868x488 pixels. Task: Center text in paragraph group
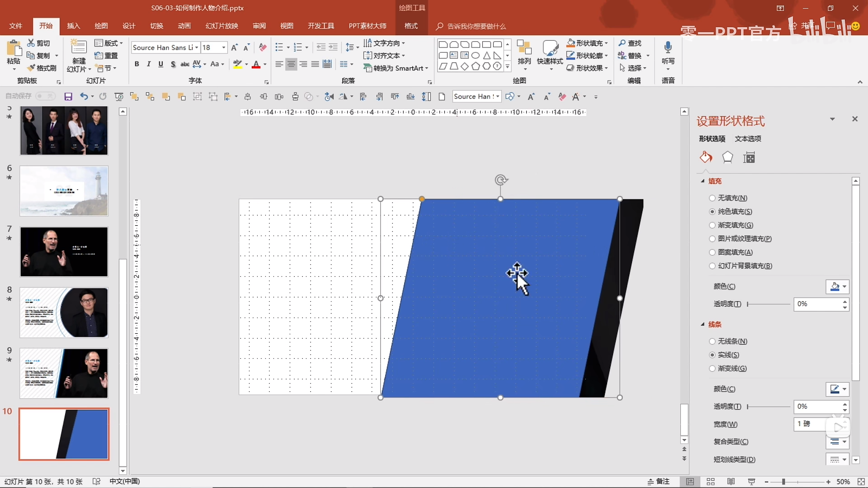coord(291,64)
